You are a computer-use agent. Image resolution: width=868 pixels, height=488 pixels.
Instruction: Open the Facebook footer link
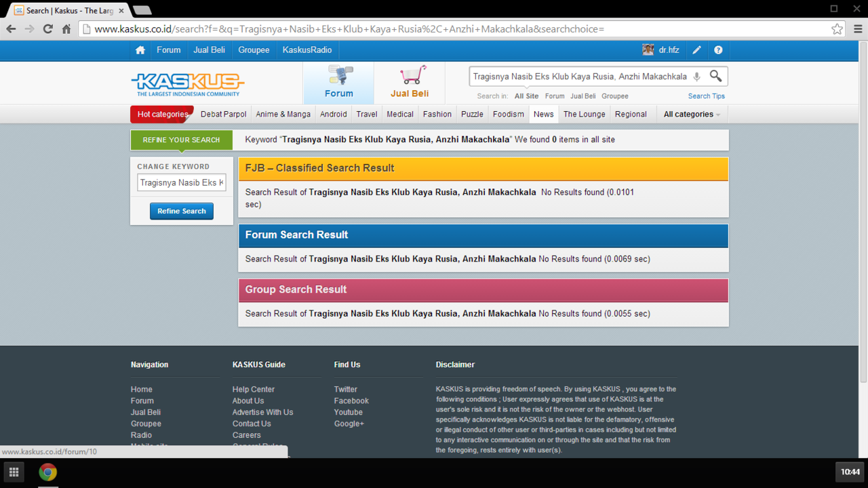pyautogui.click(x=351, y=401)
